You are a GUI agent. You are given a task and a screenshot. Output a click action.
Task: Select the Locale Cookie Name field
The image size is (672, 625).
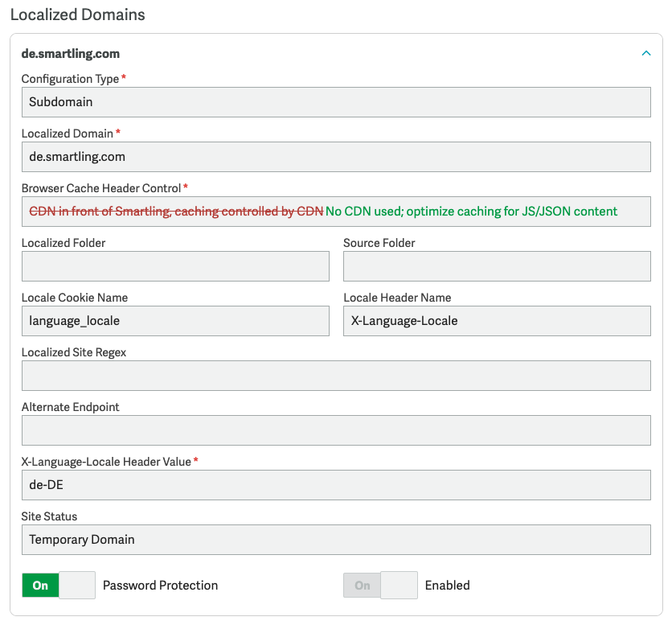coord(175,321)
